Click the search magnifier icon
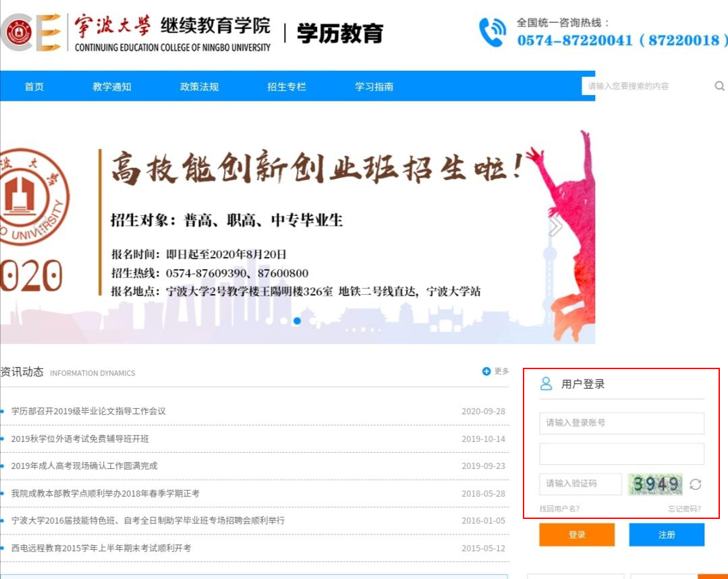Viewport: 728px width, 579px height. 719,86
